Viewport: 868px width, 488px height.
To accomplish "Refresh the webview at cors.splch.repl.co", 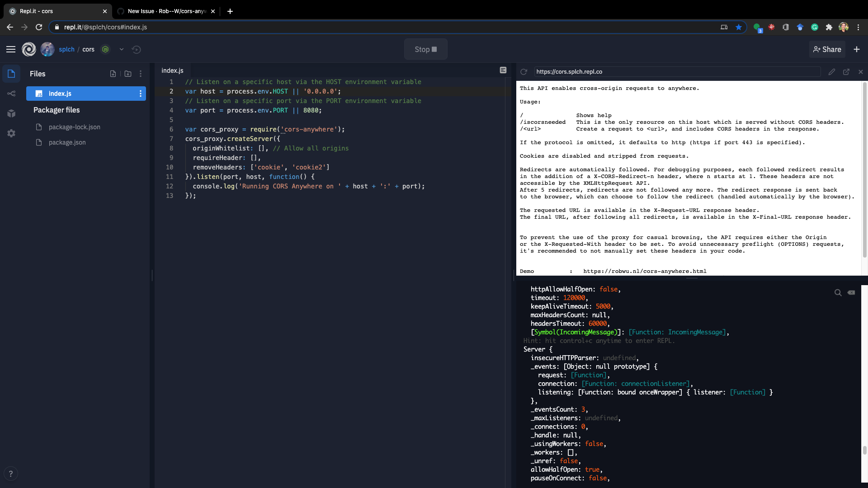I will click(524, 71).
